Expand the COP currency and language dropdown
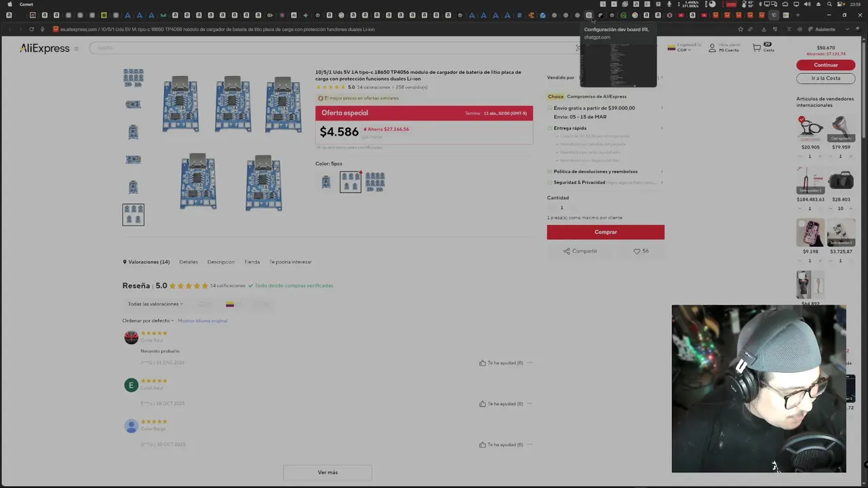Image resolution: width=868 pixels, height=488 pixels. click(x=684, y=47)
